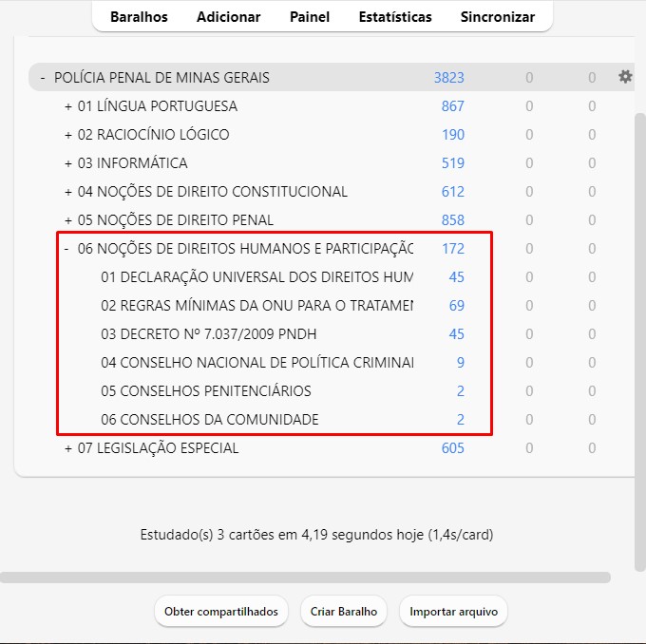Open 03 DECRETO Nº 7.037/2009 PNDH subdeck
Viewport: 646px width, 644px height.
[208, 333]
